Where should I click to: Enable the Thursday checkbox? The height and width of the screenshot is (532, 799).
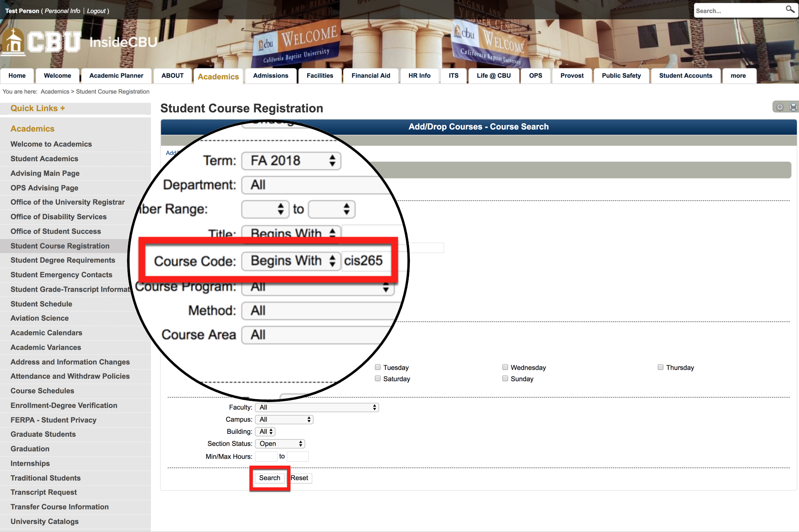coord(661,367)
